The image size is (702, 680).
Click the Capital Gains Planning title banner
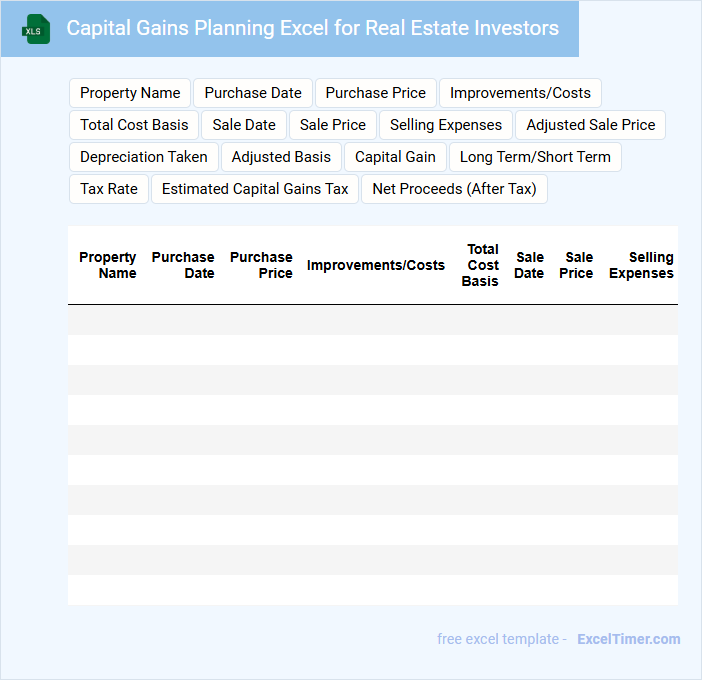[x=313, y=28]
